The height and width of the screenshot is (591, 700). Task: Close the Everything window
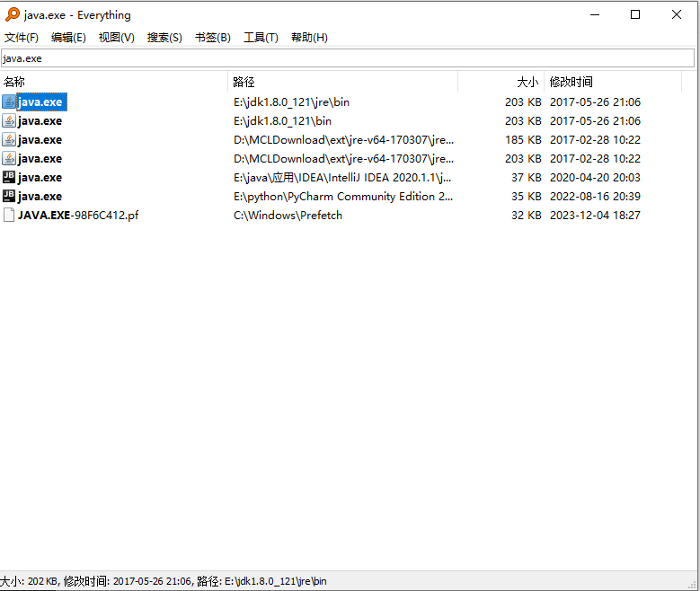click(x=677, y=14)
